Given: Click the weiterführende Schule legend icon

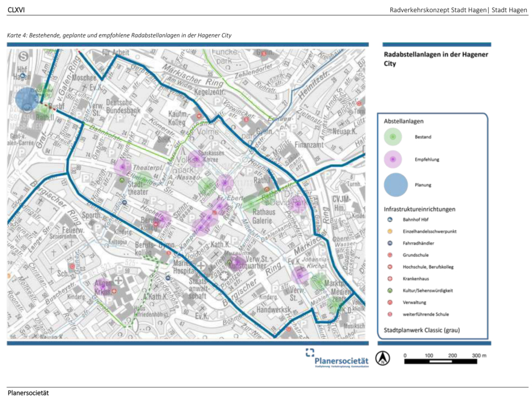Looking at the screenshot, I should [390, 314].
